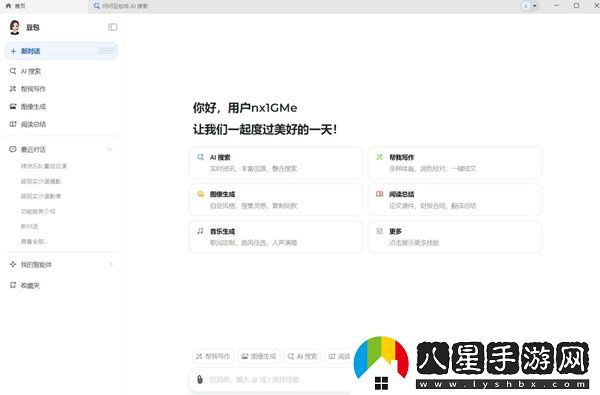The width and height of the screenshot is (600, 395).
Task: Select the AI 搜索 skill card
Action: click(276, 163)
